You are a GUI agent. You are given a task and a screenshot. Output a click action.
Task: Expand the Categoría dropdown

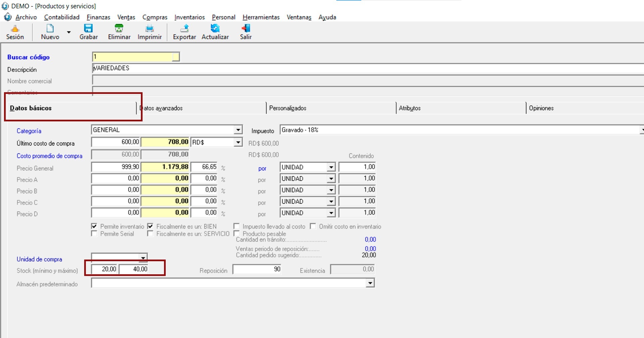pos(238,130)
